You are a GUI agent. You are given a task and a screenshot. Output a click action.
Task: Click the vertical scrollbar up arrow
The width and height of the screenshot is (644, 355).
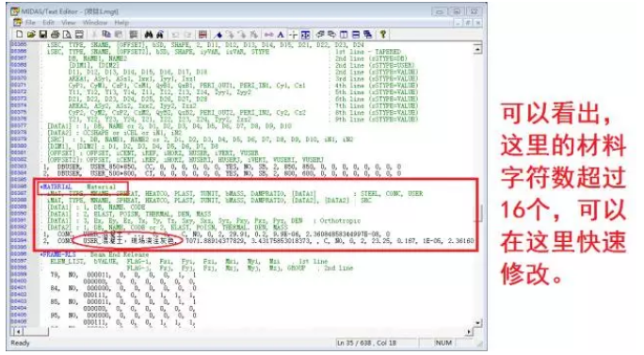477,49
